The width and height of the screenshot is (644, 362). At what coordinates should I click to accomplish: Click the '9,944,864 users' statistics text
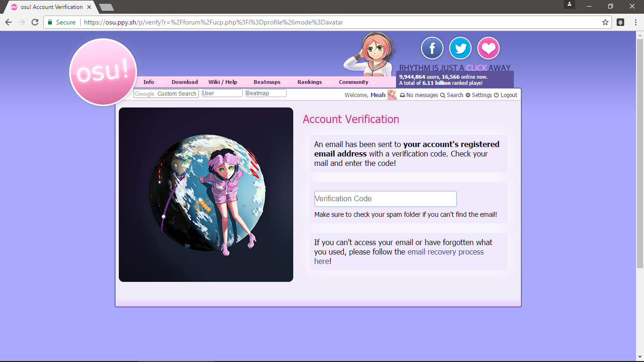click(419, 76)
